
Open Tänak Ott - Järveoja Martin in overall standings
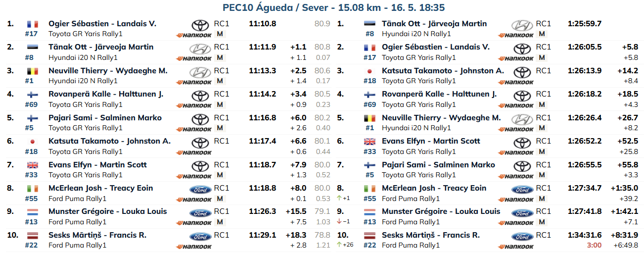(x=434, y=24)
